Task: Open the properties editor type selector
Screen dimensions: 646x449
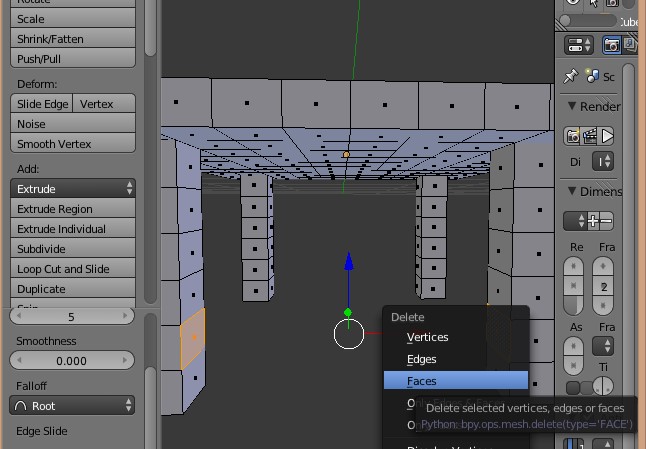Action: point(579,45)
